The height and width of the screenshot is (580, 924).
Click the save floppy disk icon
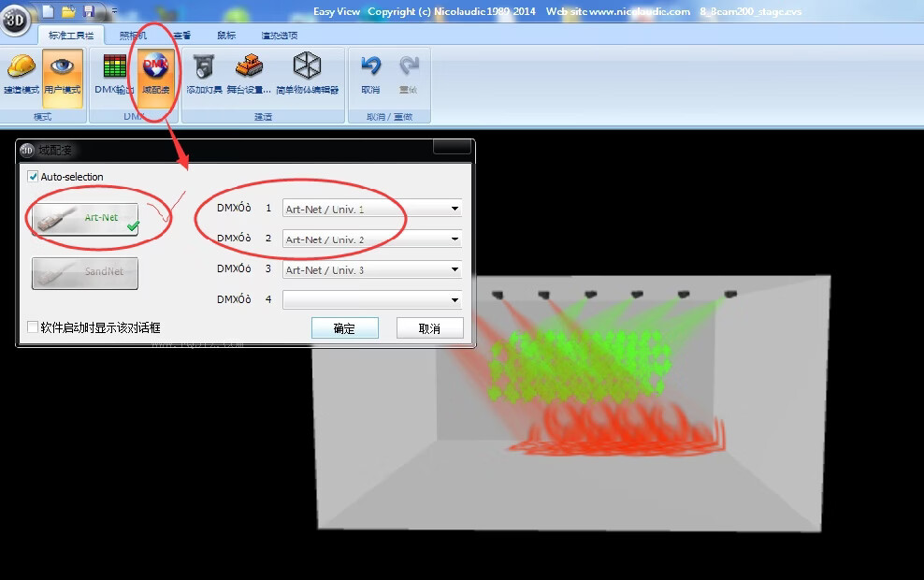pos(89,11)
